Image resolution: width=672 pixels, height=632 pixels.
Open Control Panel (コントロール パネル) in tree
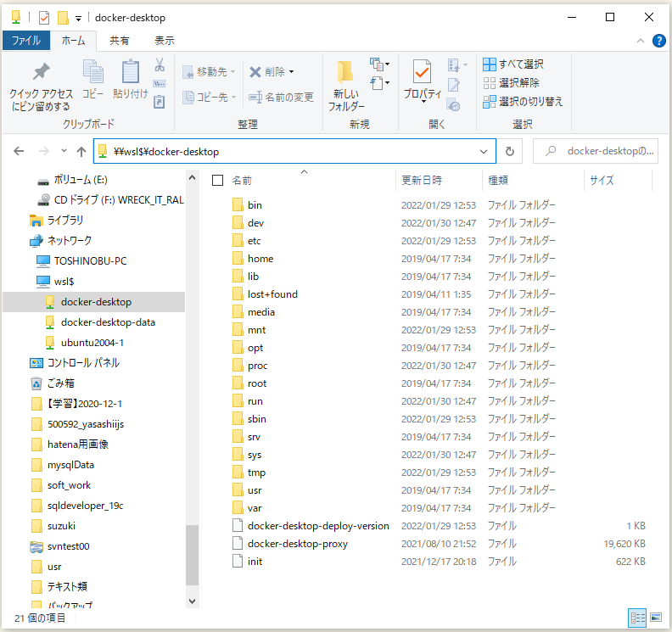pyautogui.click(x=75, y=363)
